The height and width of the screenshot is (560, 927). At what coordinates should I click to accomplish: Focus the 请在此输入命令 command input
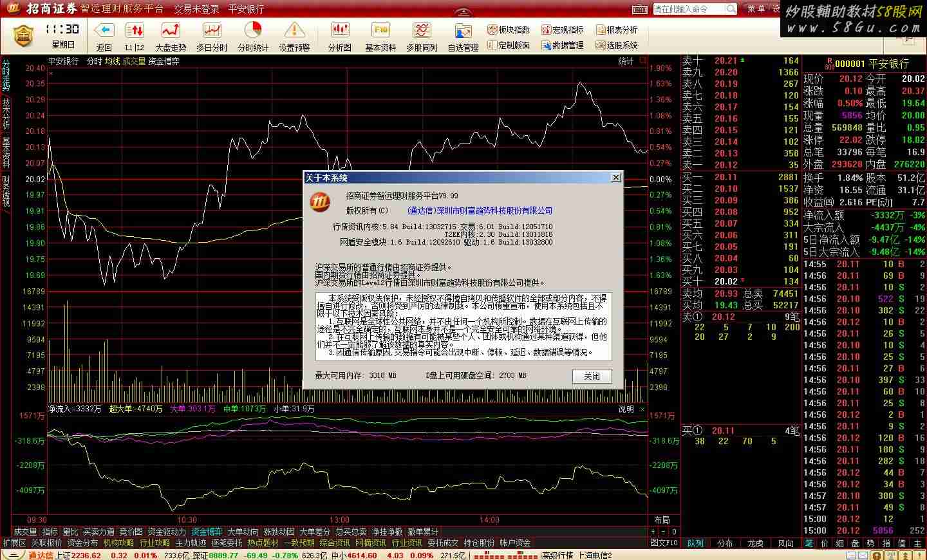point(689,9)
